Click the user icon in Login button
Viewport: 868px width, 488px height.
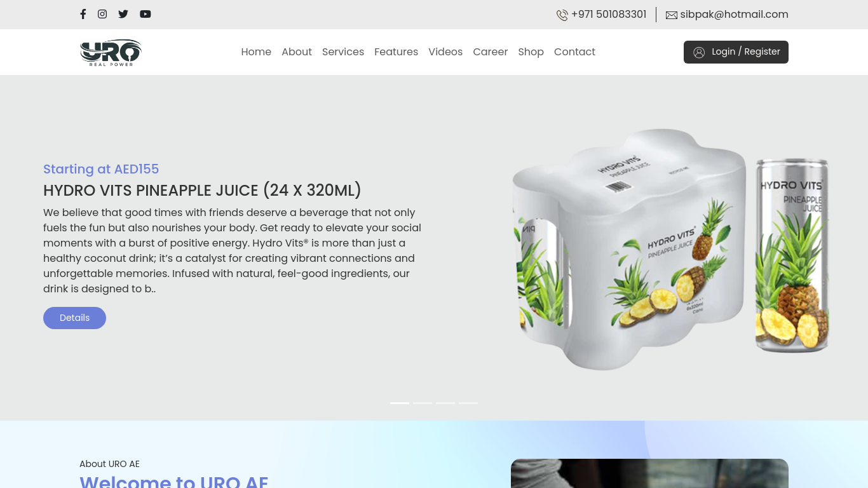[699, 52]
